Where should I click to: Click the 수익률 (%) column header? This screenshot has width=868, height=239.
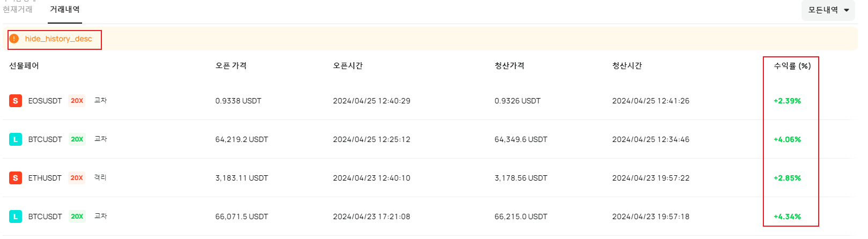792,66
